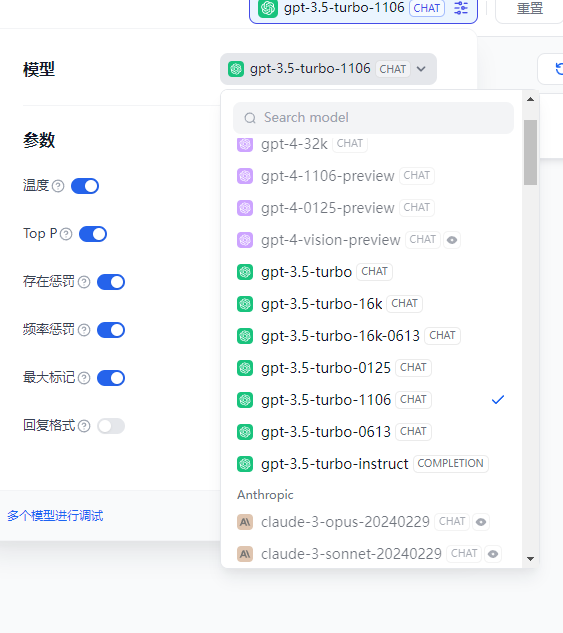Screen dimensions: 563x633
Task: Select the gpt-3.5-turbo model
Action: pos(371,272)
